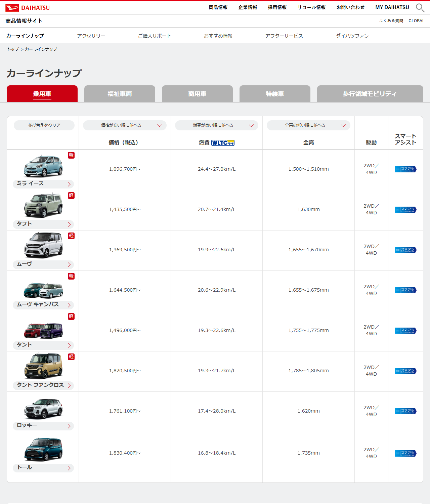The width and height of the screenshot is (430, 504).
Task: Open ご購入サポート menu item
Action: [155, 36]
